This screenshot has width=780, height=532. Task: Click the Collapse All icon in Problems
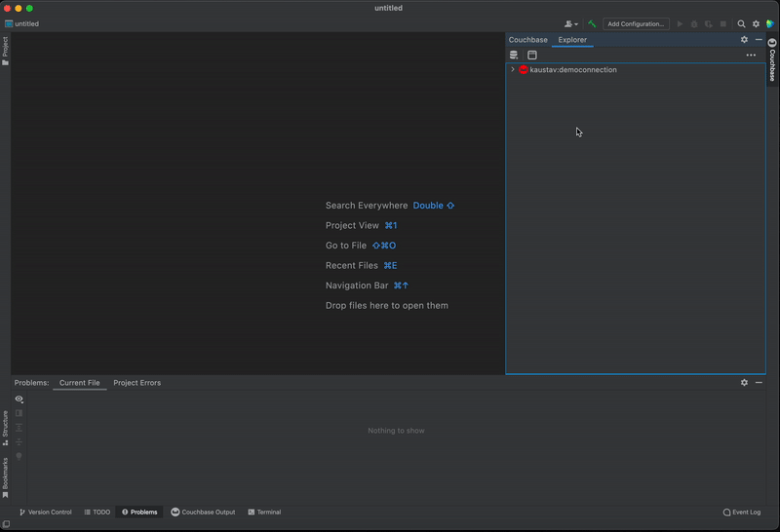coord(19,442)
